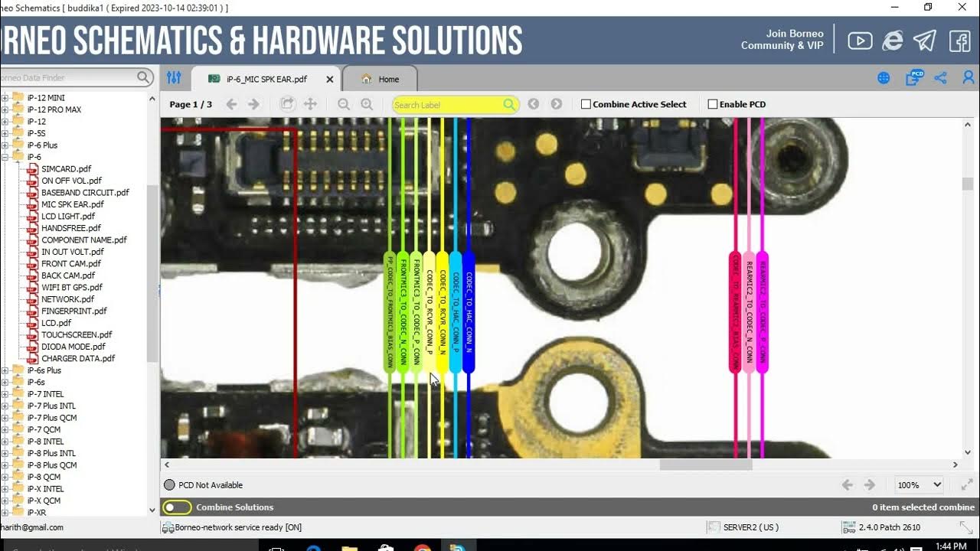Image resolution: width=980 pixels, height=551 pixels.
Task: Click the rotate view icon
Action: tap(287, 104)
